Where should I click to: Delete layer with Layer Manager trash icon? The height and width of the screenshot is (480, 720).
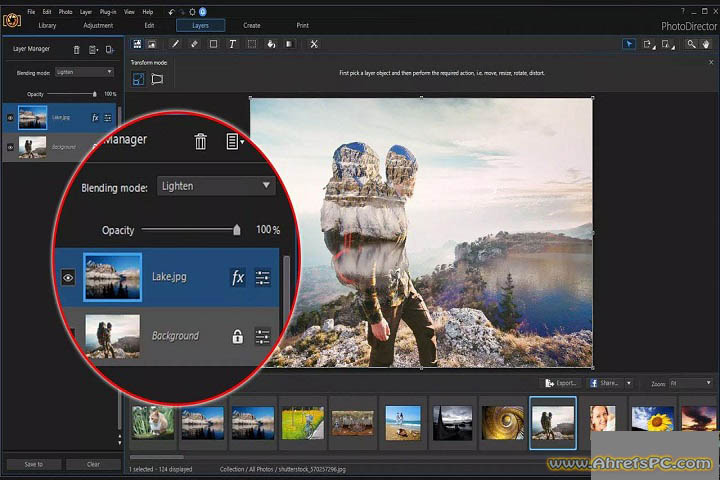(x=77, y=50)
